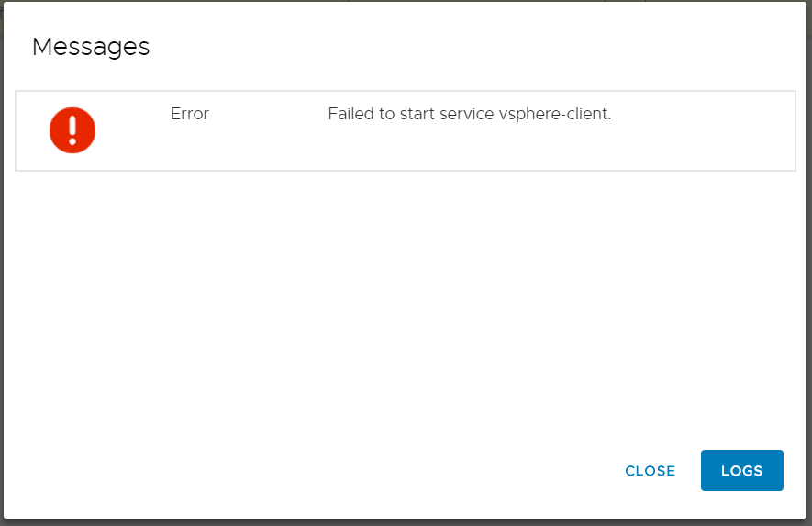The image size is (812, 526).
Task: View logs for the failed service
Action: pos(741,470)
